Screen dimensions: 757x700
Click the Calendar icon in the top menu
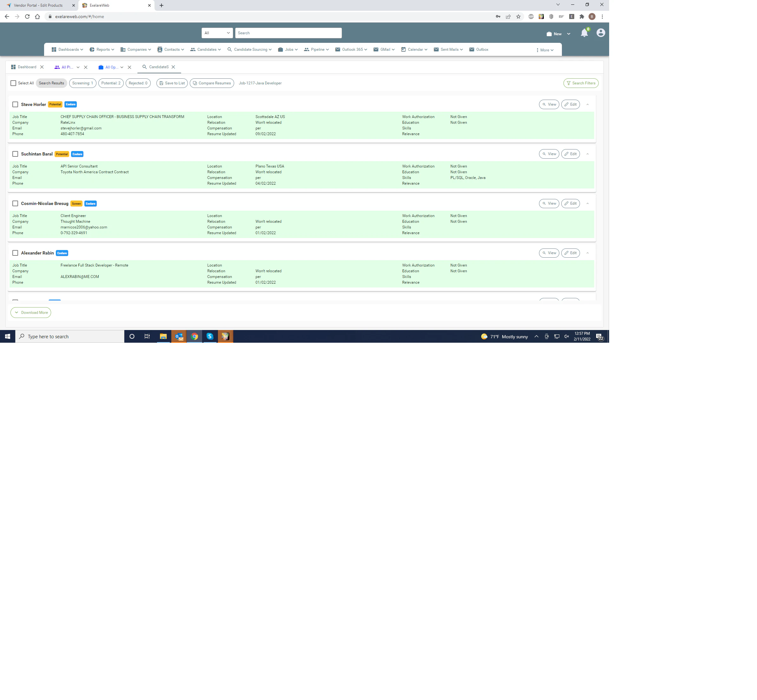click(x=403, y=49)
